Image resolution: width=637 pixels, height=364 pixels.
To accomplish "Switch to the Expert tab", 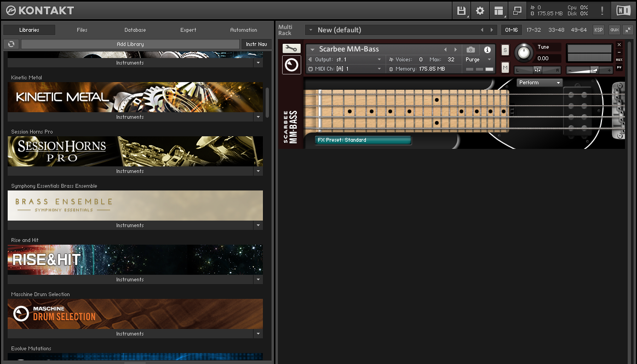I will pos(188,30).
